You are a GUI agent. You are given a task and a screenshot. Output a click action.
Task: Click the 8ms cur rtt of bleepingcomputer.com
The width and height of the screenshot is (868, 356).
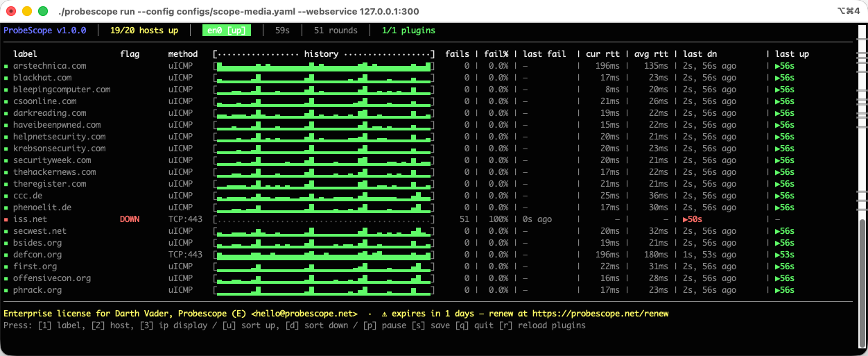(612, 90)
